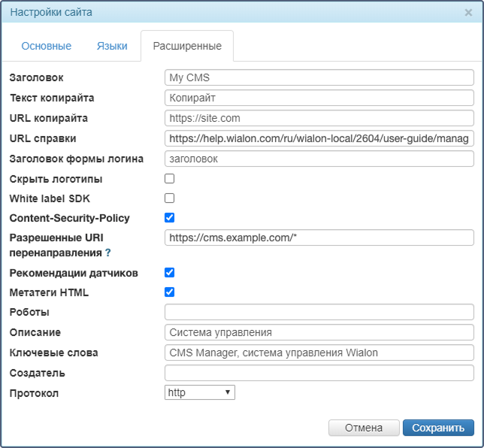
Task: Disable Рекомендации датчиков checkbox
Action: point(169,273)
